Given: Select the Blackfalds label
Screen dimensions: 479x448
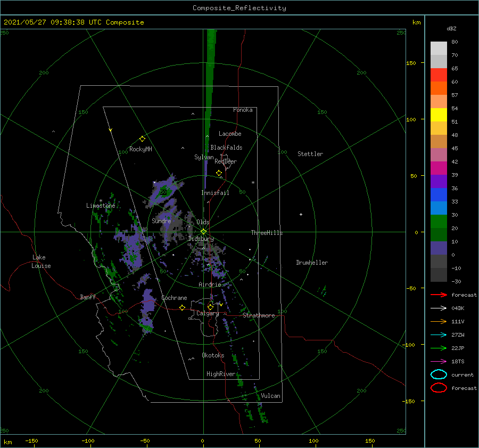Looking at the screenshot, I should click(x=226, y=148).
